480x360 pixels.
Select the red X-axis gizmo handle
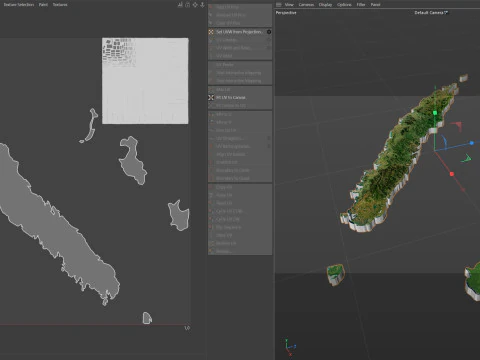point(452,174)
